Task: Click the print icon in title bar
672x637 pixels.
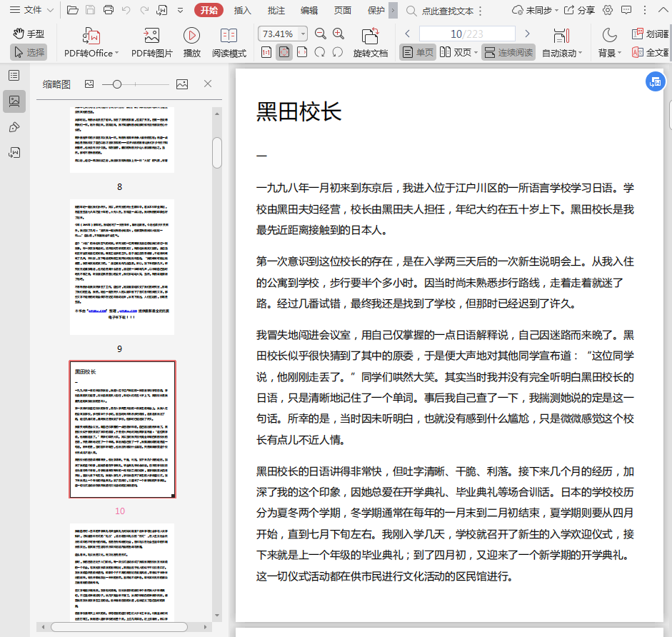Action: tap(109, 10)
